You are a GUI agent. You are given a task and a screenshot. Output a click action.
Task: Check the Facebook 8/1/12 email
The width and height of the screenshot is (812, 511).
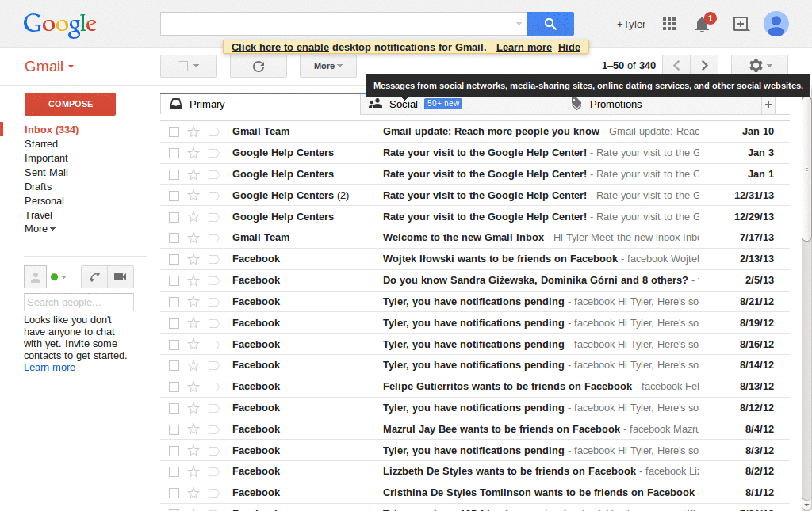coord(174,493)
